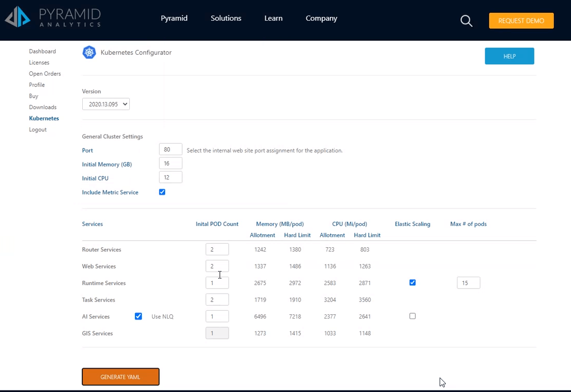Click the Initial CPU label
Viewport: 571px width, 392px height.
(95, 178)
